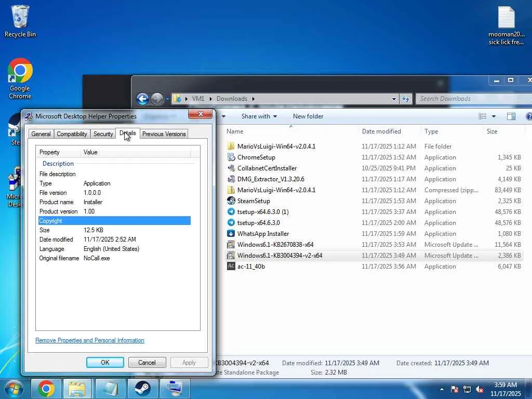Click Remove Properties and Personal Information link
The image size is (532, 399).
point(90,340)
